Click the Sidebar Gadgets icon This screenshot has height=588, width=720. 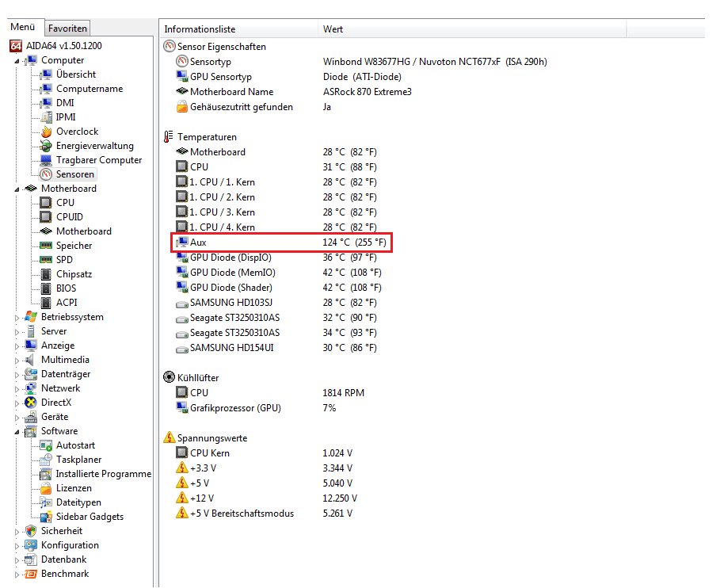[x=46, y=517]
